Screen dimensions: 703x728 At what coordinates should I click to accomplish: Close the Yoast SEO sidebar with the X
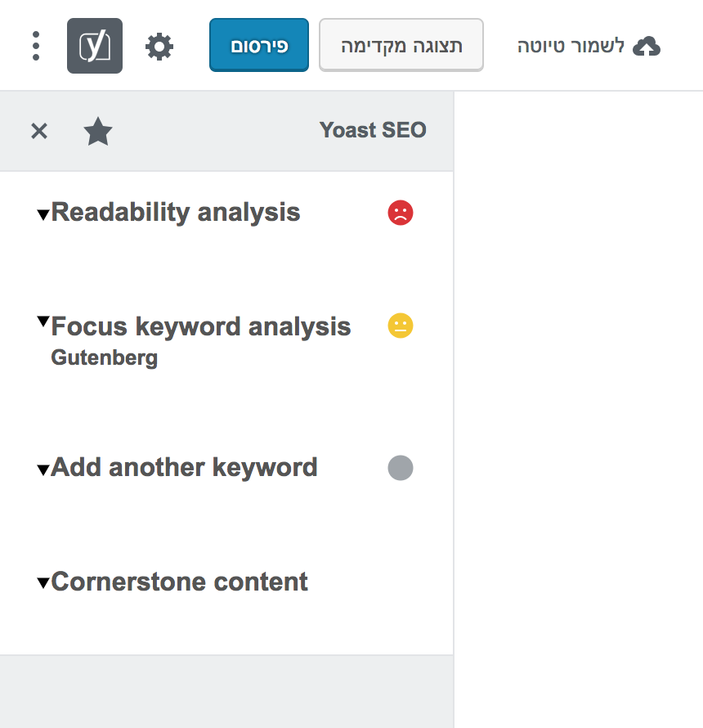pos(38,131)
